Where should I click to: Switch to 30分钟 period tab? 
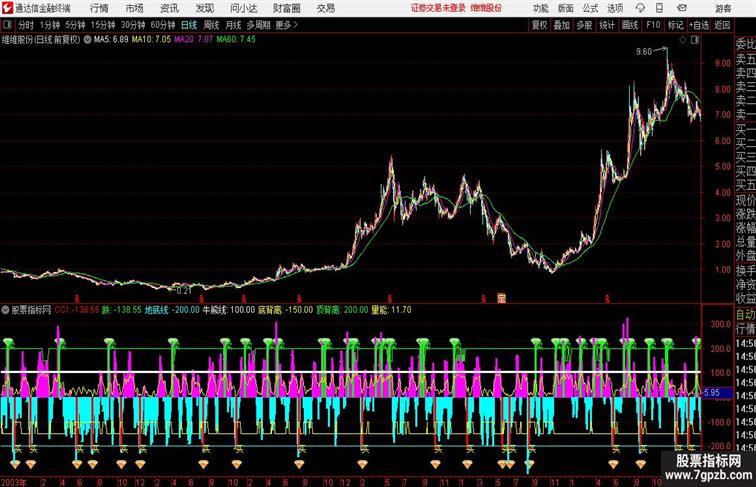(x=133, y=25)
